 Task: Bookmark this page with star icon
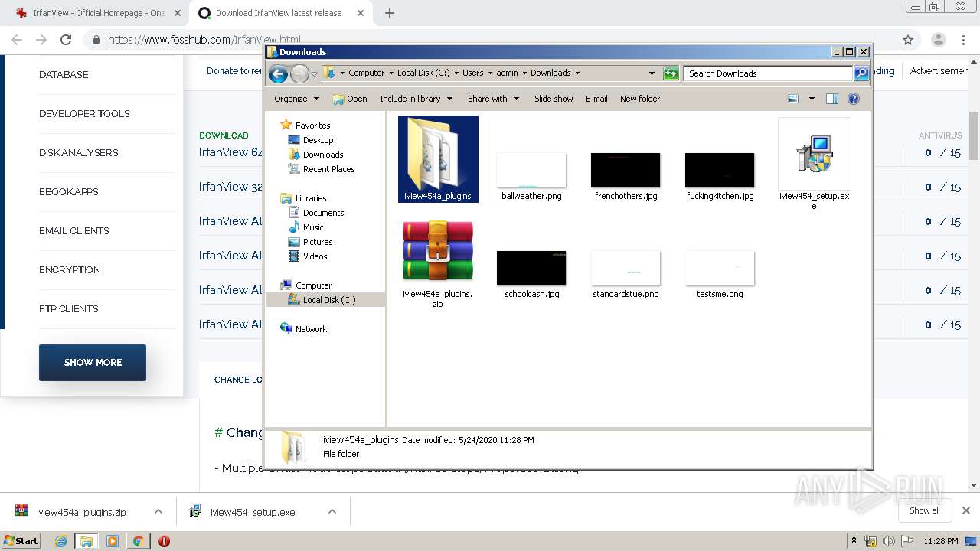click(x=908, y=40)
